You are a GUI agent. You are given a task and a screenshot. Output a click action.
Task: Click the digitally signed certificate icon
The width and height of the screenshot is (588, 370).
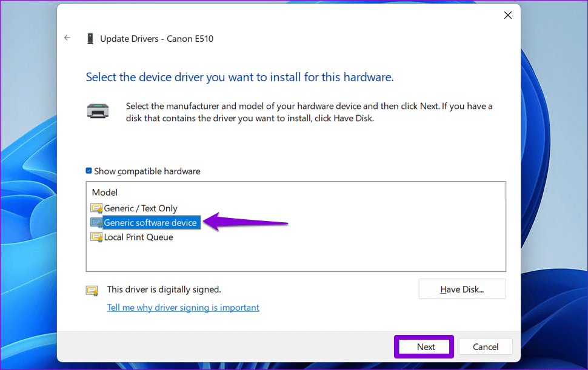[92, 291]
